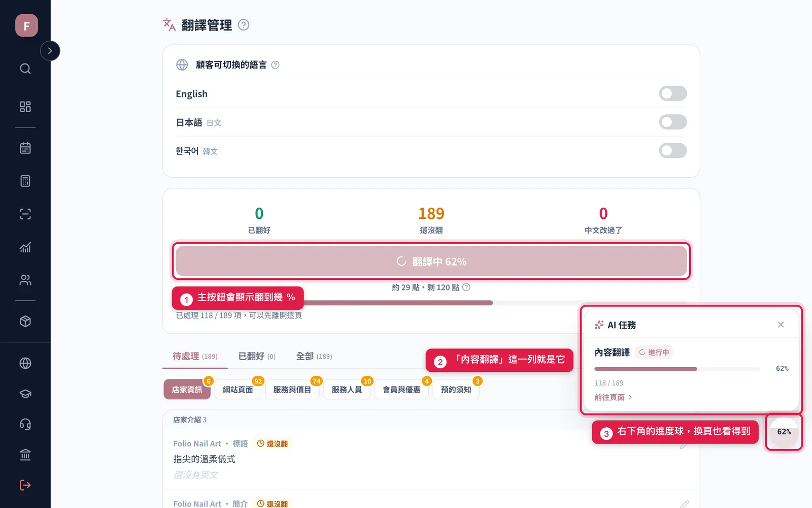Image resolution: width=812 pixels, height=508 pixels.
Task: Click the 還沒有英文 translation placeholder
Action: point(195,475)
